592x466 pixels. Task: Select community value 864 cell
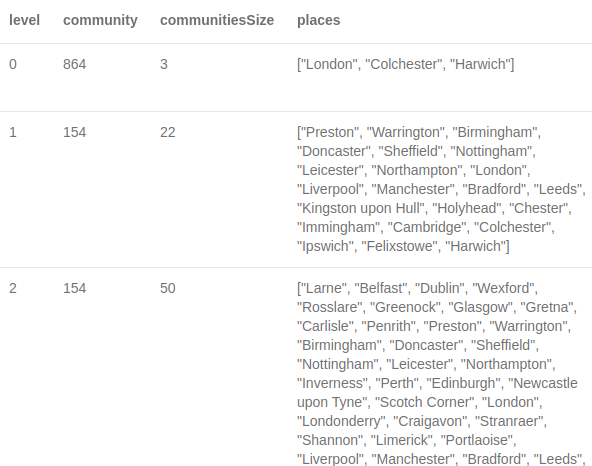(x=74, y=64)
